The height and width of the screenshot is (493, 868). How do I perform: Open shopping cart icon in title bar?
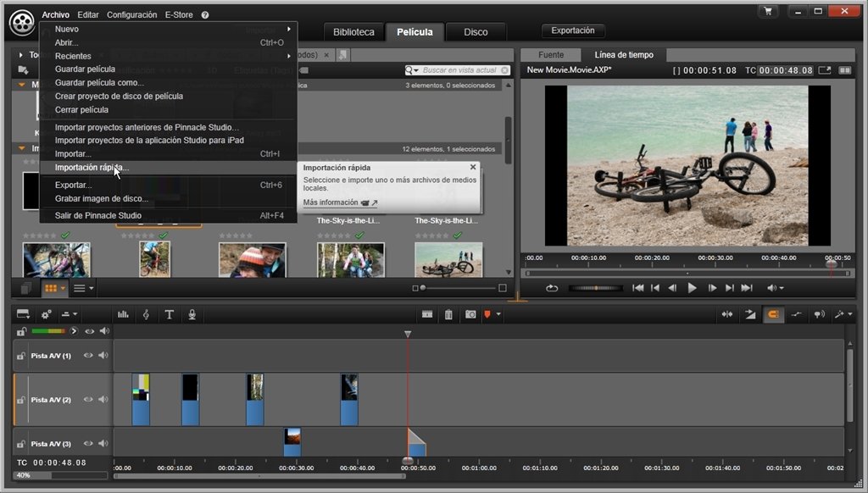(x=768, y=11)
